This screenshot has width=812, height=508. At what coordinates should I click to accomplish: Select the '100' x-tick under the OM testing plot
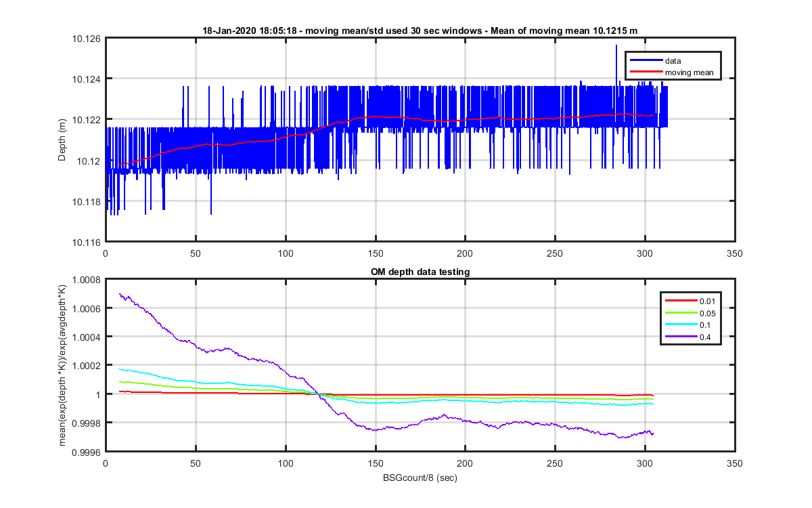point(286,463)
